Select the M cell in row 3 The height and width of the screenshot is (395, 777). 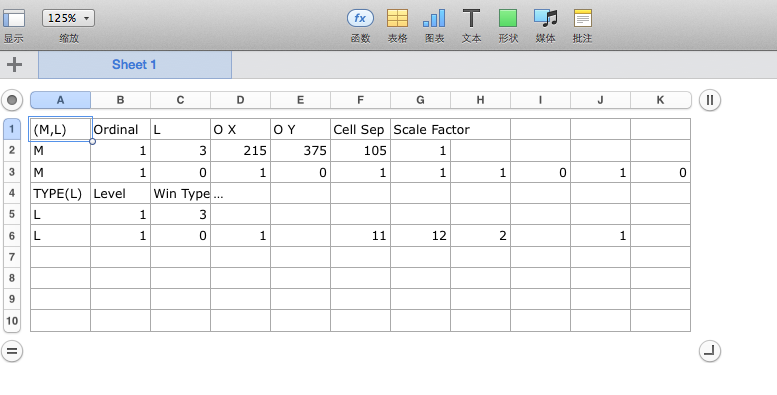pos(60,171)
